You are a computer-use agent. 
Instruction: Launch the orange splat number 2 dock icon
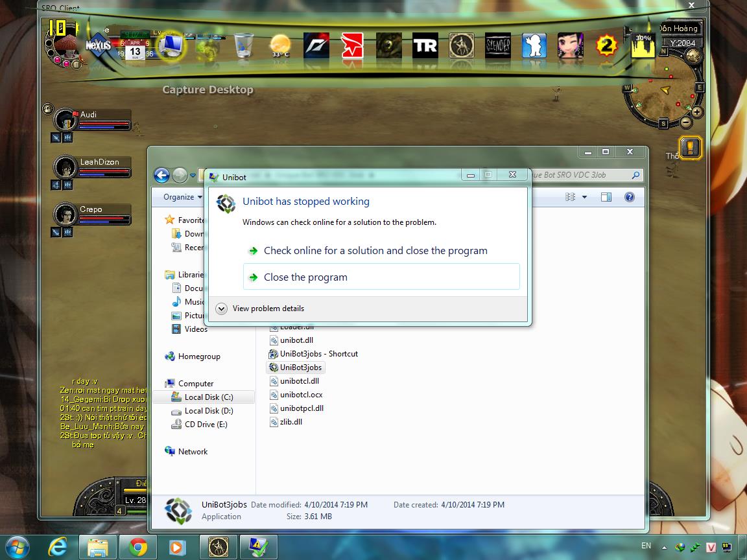(x=606, y=46)
